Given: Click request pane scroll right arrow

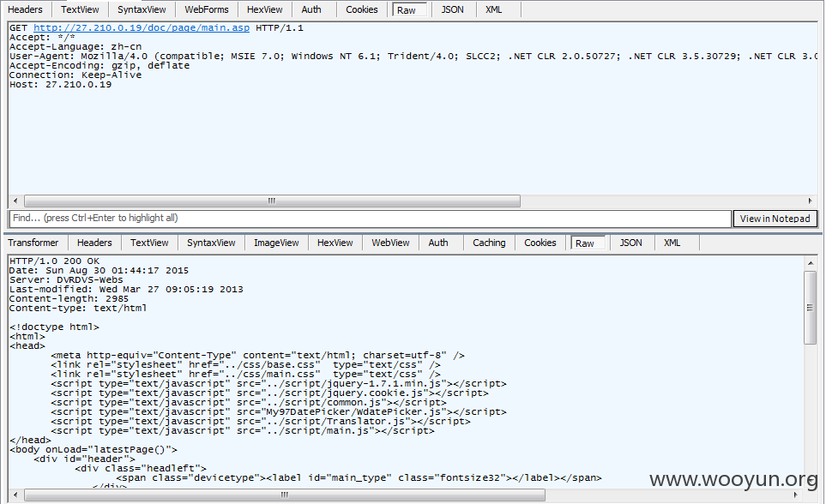Looking at the screenshot, I should [811, 201].
